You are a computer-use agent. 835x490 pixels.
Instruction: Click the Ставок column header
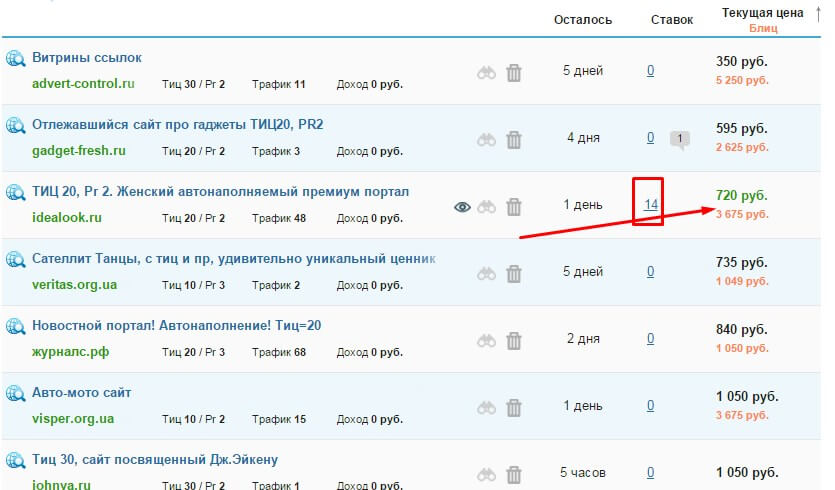click(671, 19)
